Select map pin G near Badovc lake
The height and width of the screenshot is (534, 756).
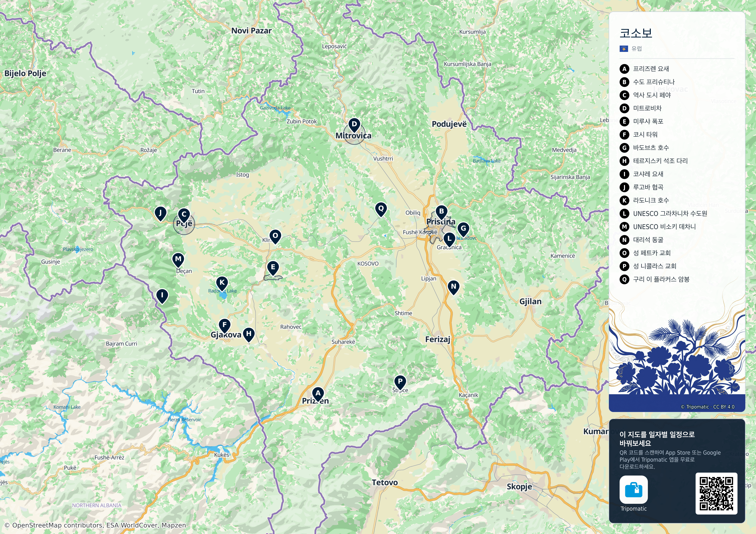click(x=463, y=229)
